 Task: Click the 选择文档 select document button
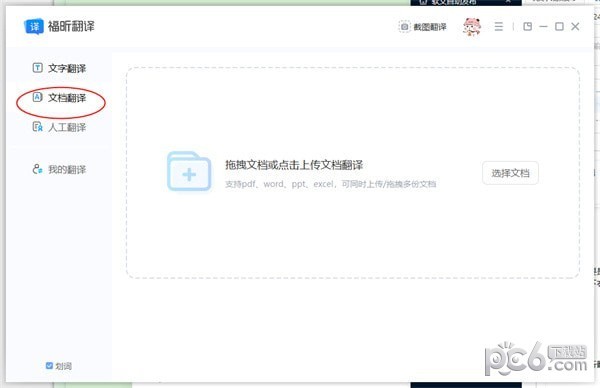pyautogui.click(x=510, y=173)
